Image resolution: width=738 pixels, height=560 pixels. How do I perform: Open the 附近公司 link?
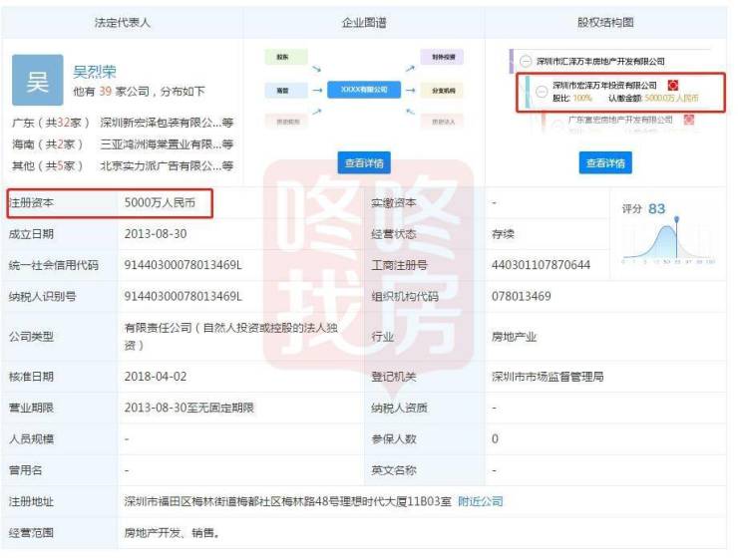tap(481, 501)
